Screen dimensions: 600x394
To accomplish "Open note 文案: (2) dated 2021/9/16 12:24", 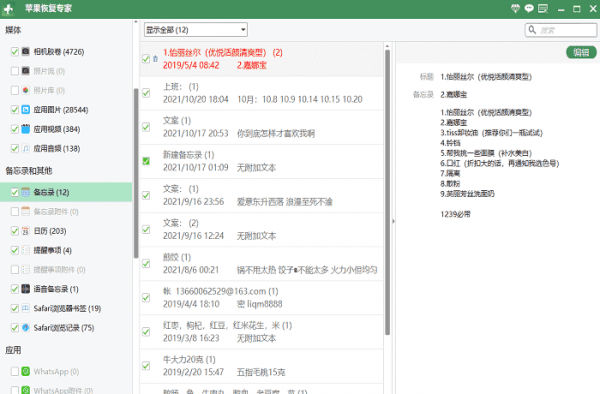I will 262,230.
